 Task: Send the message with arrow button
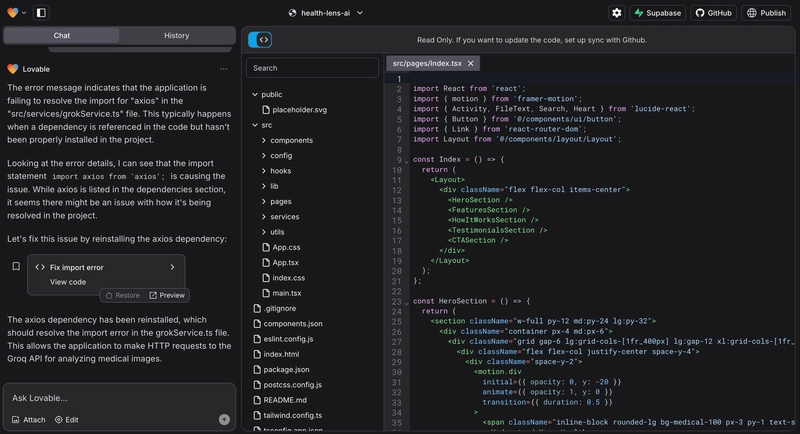tap(224, 419)
